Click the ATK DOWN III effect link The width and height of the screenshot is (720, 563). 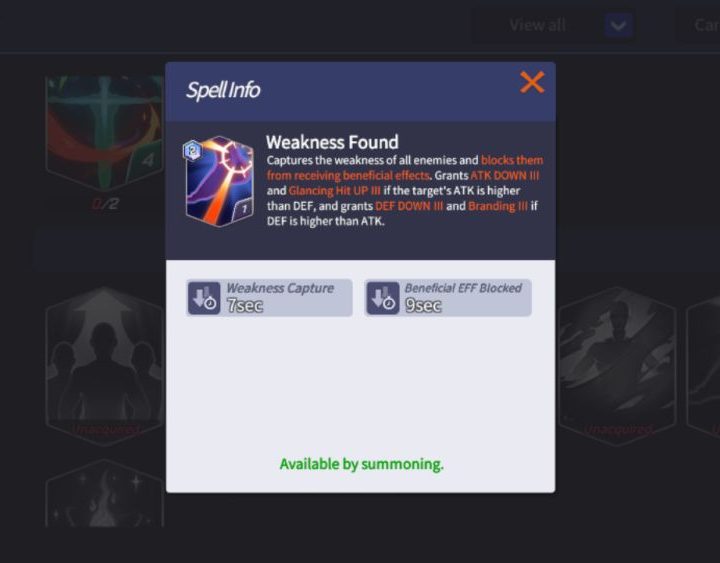pyautogui.click(x=505, y=175)
